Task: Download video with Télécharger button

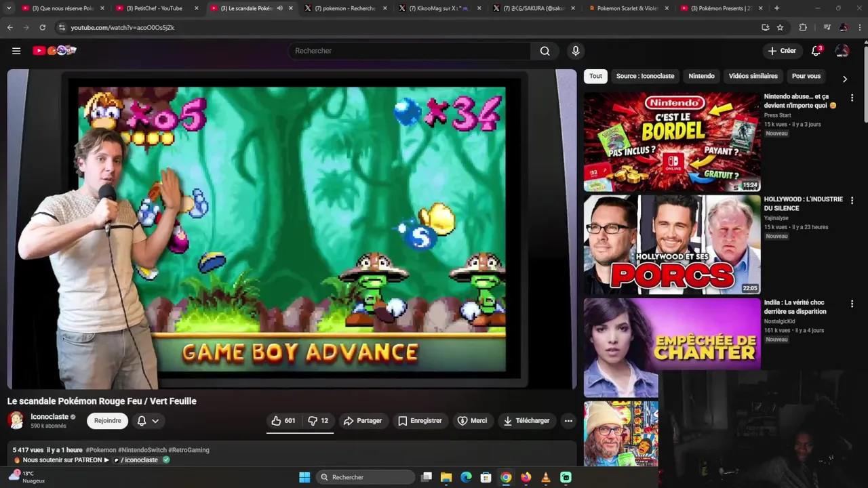Action: 526,421
